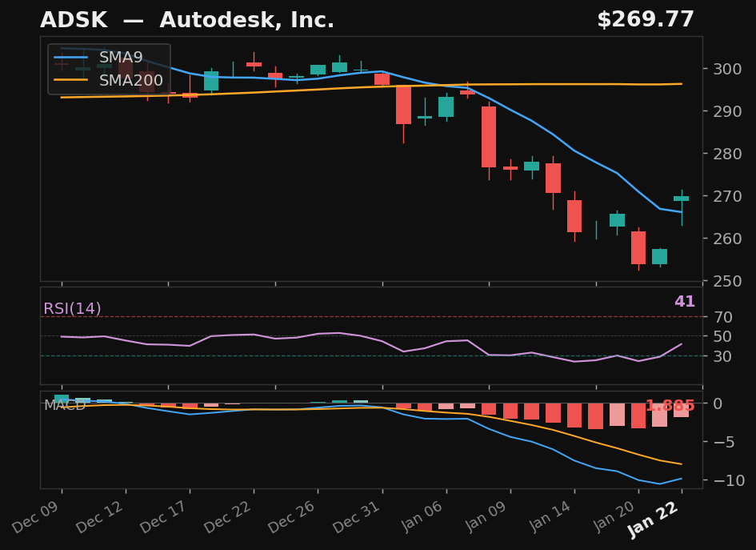Click the Jan 22 date label

point(654,519)
